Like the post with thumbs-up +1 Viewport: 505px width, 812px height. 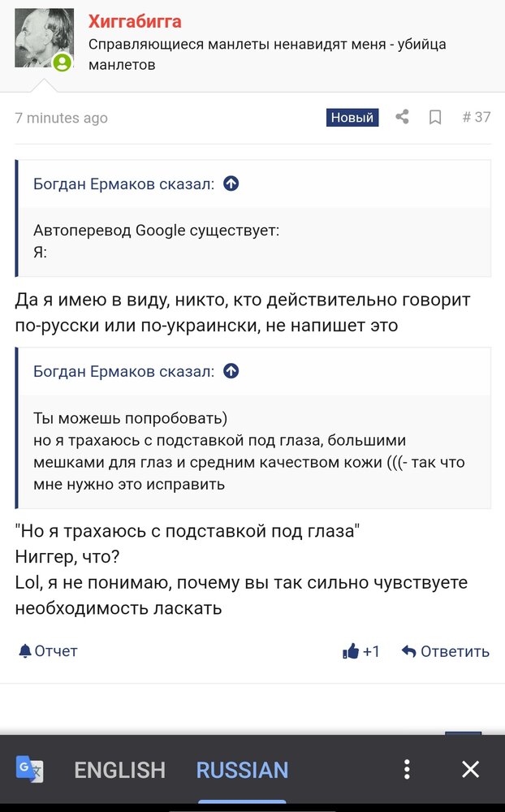(x=361, y=651)
